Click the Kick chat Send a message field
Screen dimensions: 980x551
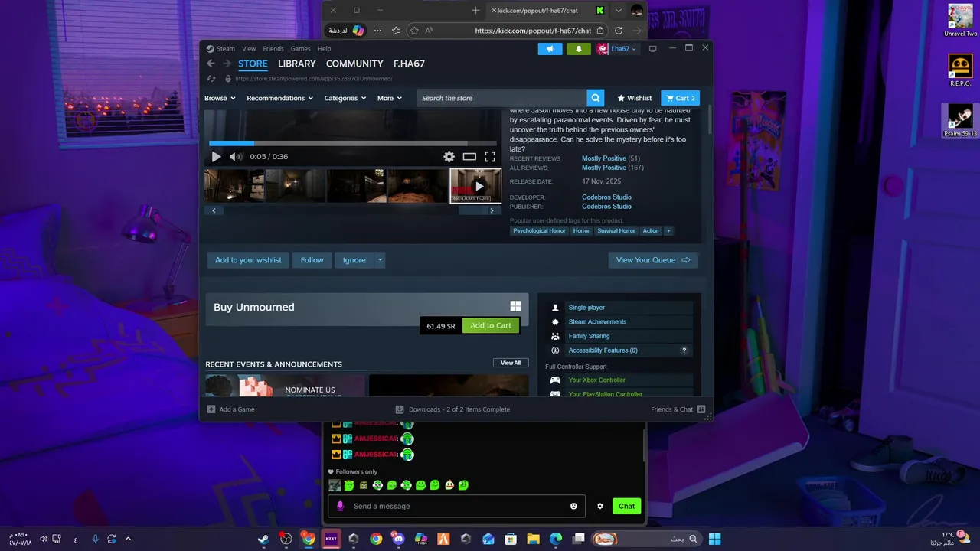pos(456,506)
